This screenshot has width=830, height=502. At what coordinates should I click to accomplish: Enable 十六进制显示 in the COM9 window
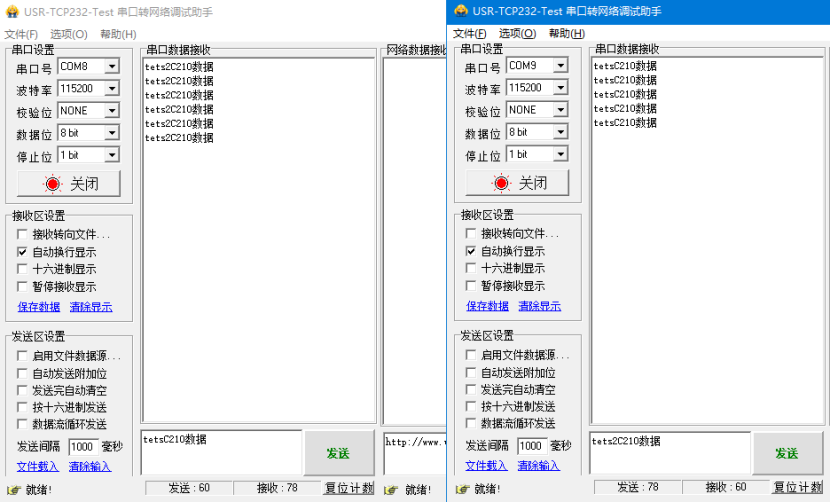point(472,269)
